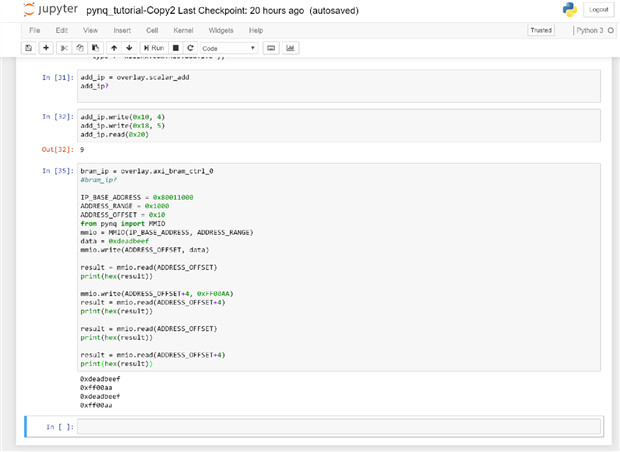Click into the empty input cell
This screenshot has height=452, width=620.
(x=339, y=426)
